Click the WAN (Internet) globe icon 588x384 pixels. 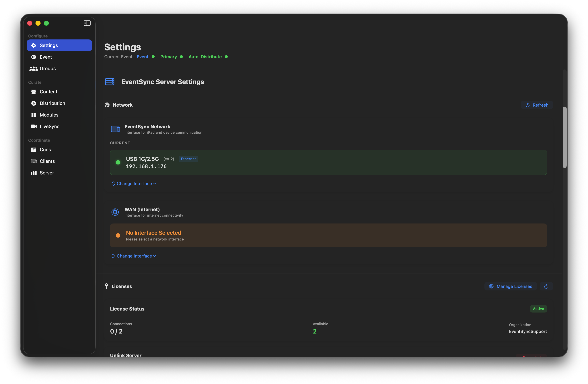click(115, 212)
